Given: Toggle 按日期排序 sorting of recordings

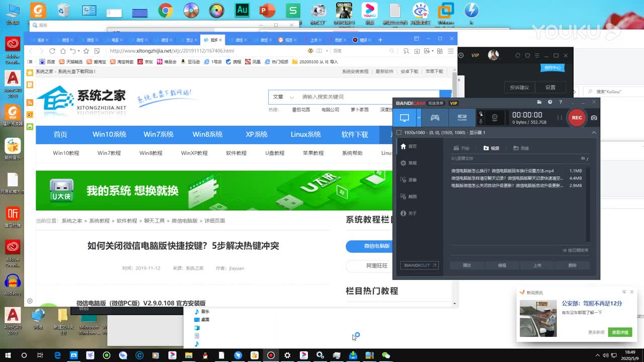Looking at the screenshot, I should (577, 250).
